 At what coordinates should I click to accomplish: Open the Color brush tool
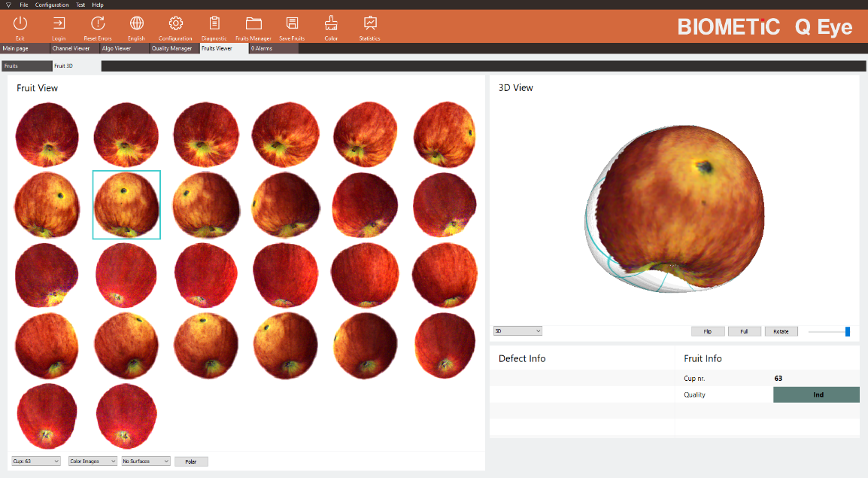[331, 24]
